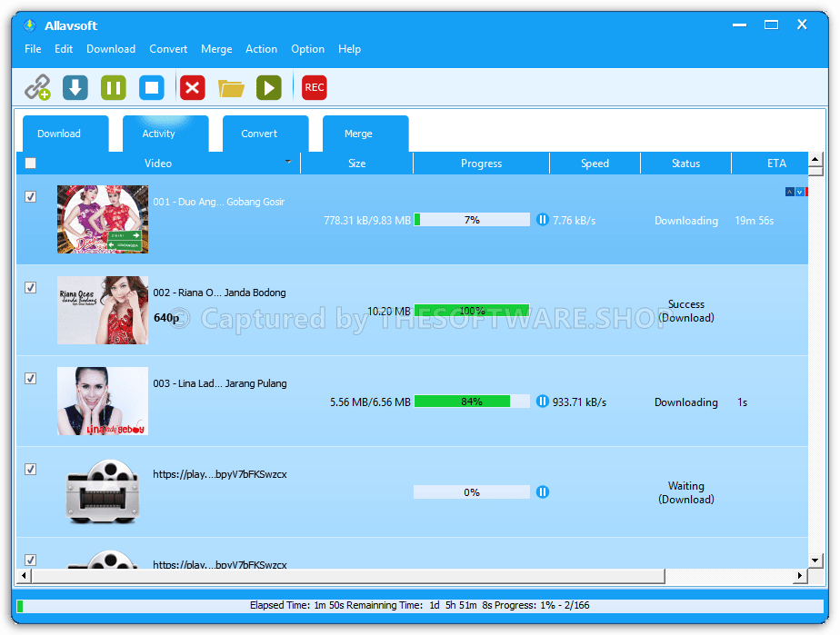This screenshot has height=635, width=840.
Task: Expand the Video column sort dropdown arrow
Action: 288,163
